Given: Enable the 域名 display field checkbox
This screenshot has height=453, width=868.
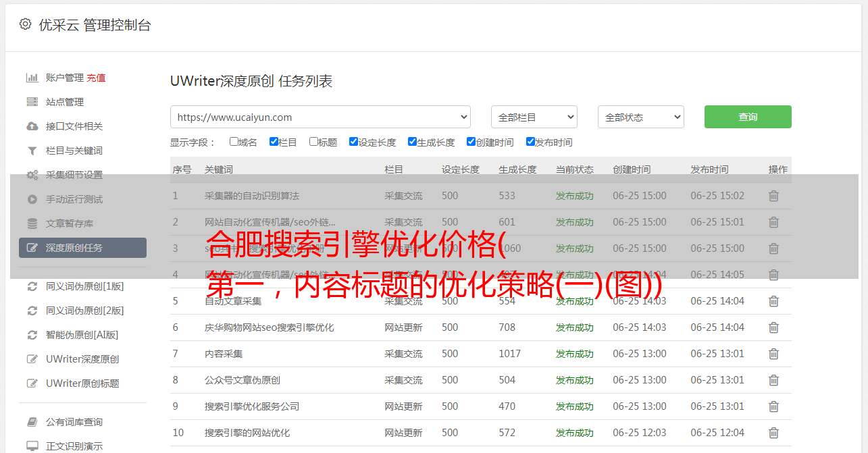Looking at the screenshot, I should click(x=234, y=142).
